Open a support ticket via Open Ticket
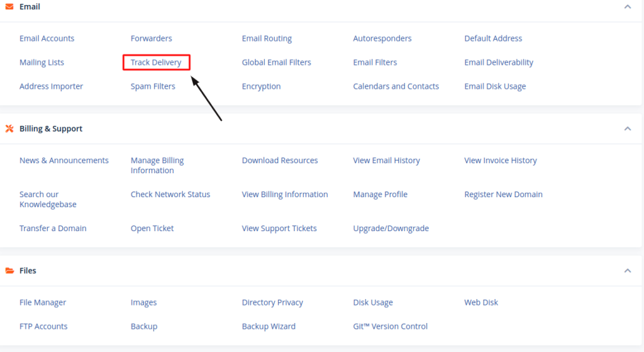Screen dimensions: 644x352 (152, 228)
